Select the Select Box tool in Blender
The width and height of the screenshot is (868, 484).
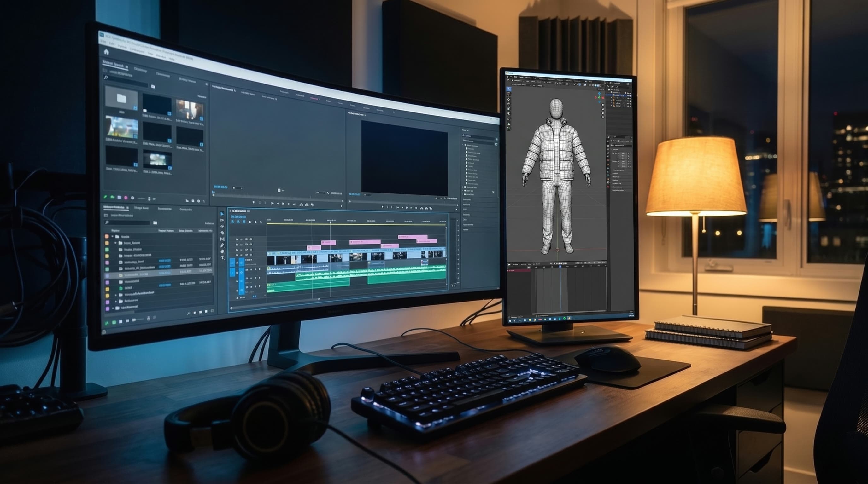[509, 89]
